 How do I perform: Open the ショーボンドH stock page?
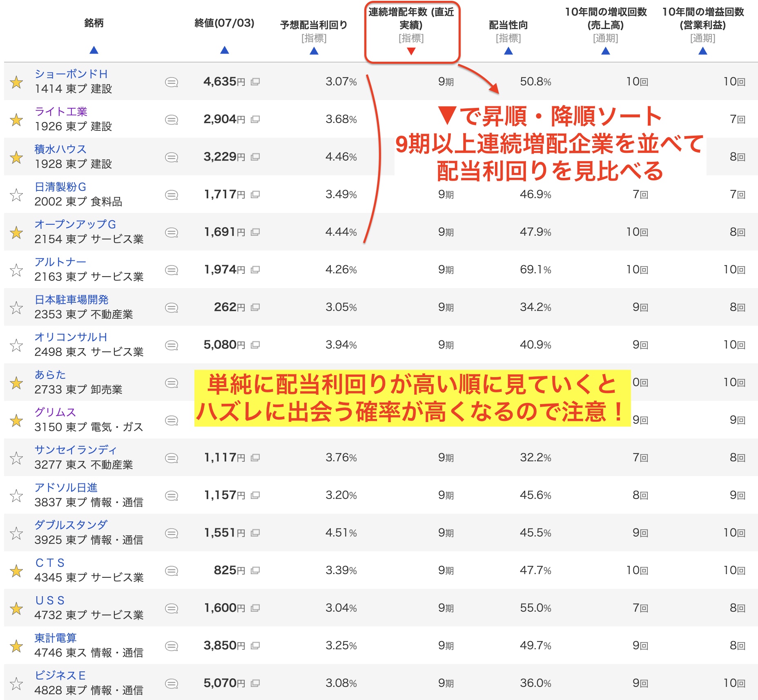pyautogui.click(x=71, y=74)
